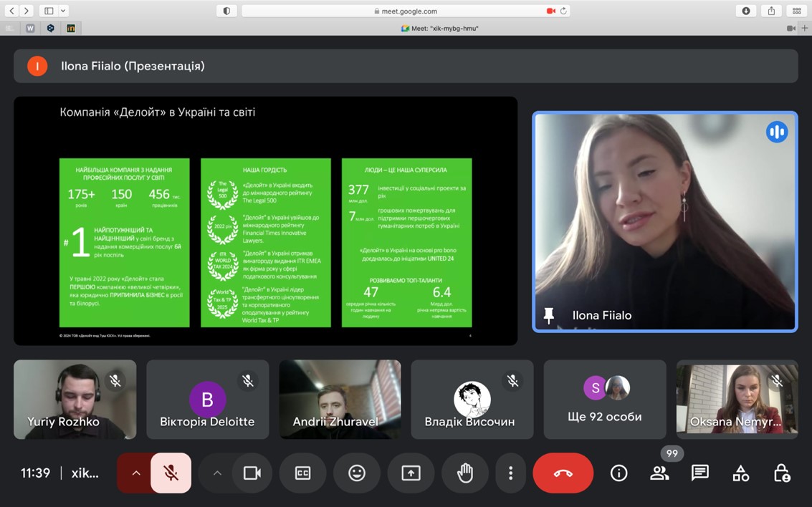Screen dimensions: 812x507
Task: Go forward using Safari's forward arrow
Action: pos(26,10)
